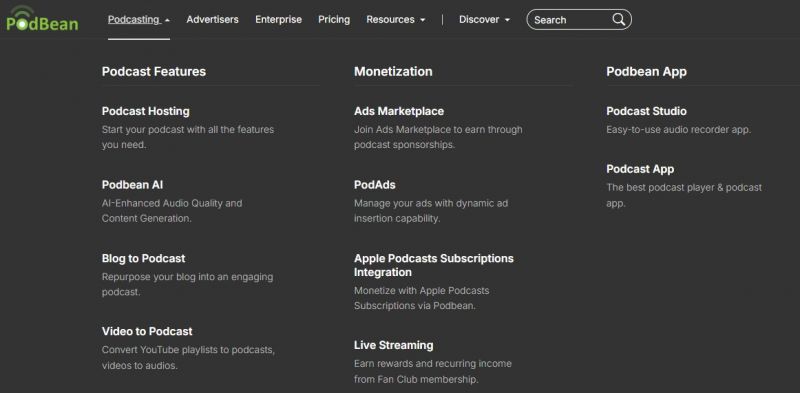
Task: Open the Podcast Studio link
Action: [x=646, y=111]
